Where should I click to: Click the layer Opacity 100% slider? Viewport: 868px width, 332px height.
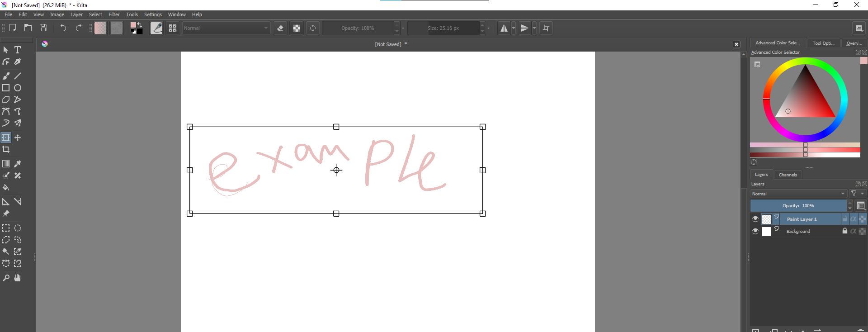pos(798,206)
